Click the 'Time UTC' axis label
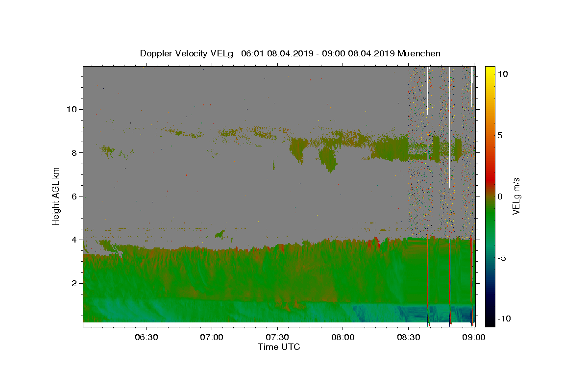This screenshot has height=392, width=588. click(x=279, y=347)
